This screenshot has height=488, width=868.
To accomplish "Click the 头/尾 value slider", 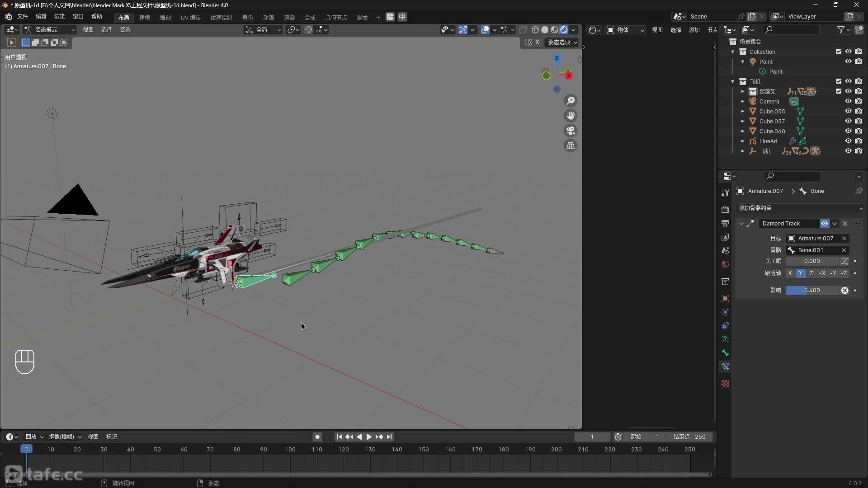I will coord(812,261).
